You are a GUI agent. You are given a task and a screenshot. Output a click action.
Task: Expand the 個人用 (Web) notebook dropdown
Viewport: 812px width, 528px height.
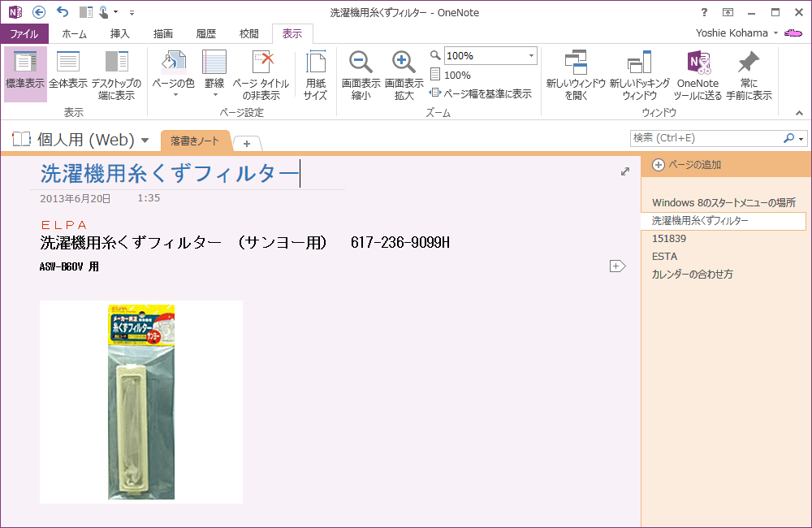click(145, 140)
